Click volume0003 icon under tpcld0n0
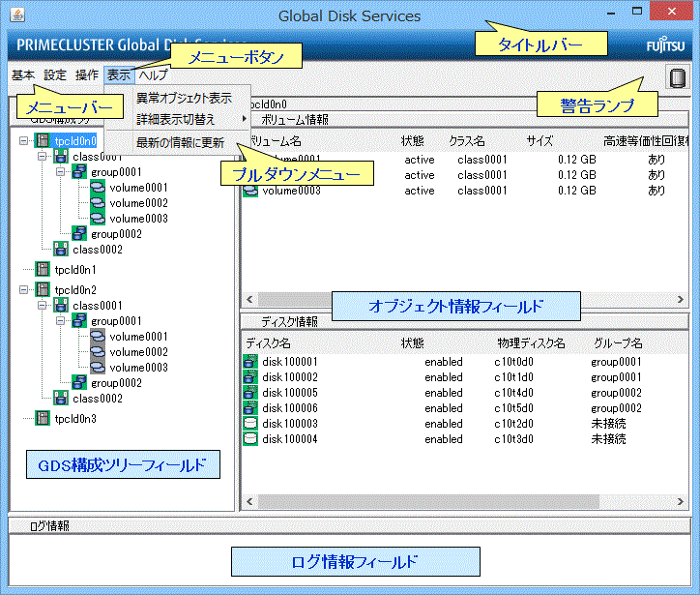700x595 pixels. [98, 218]
